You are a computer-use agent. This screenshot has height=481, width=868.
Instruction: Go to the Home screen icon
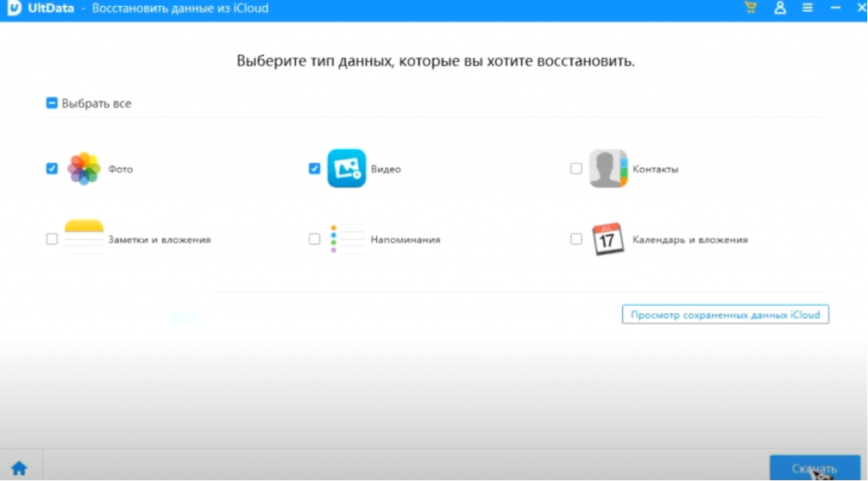tap(19, 467)
